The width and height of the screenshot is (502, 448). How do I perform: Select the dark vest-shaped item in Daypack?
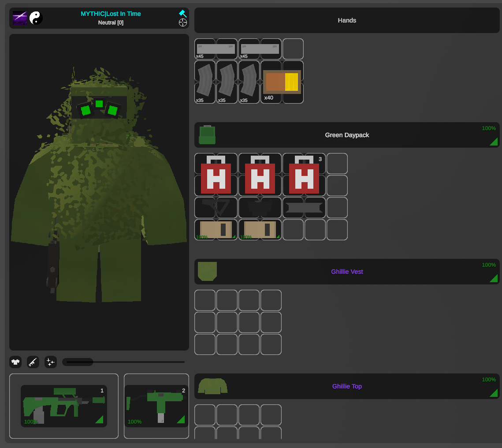(260, 208)
